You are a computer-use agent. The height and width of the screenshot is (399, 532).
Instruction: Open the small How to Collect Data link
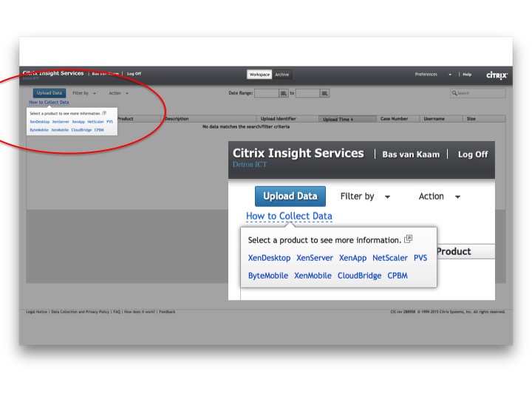coord(49,102)
